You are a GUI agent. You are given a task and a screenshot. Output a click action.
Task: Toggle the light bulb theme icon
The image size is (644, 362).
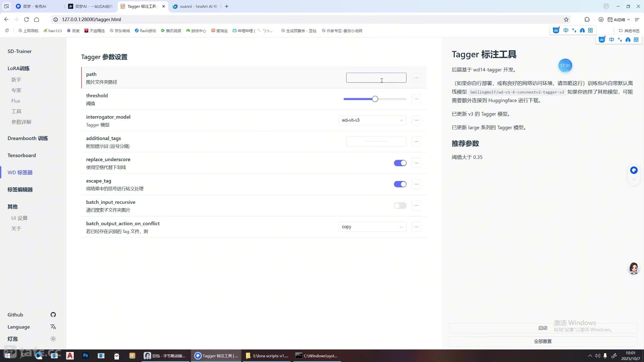(x=53, y=339)
